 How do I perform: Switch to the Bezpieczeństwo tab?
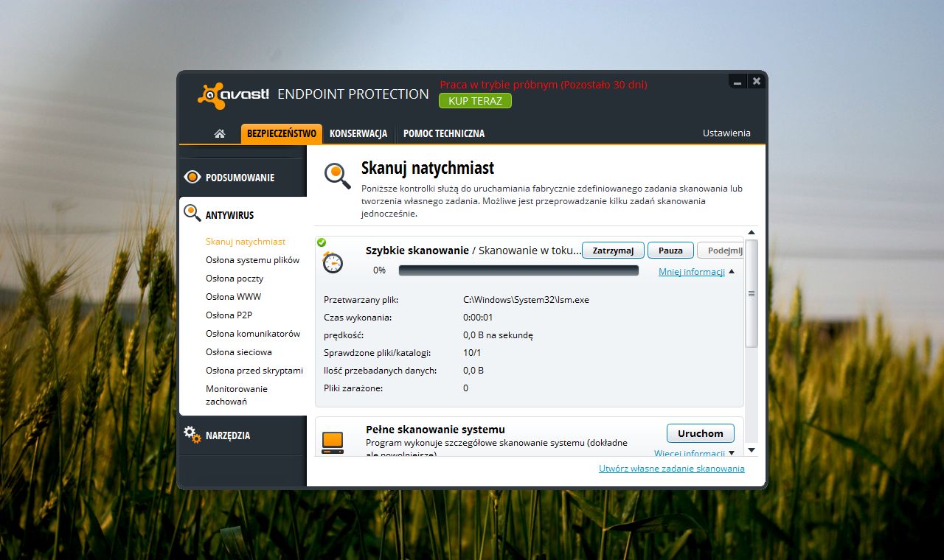(x=282, y=133)
